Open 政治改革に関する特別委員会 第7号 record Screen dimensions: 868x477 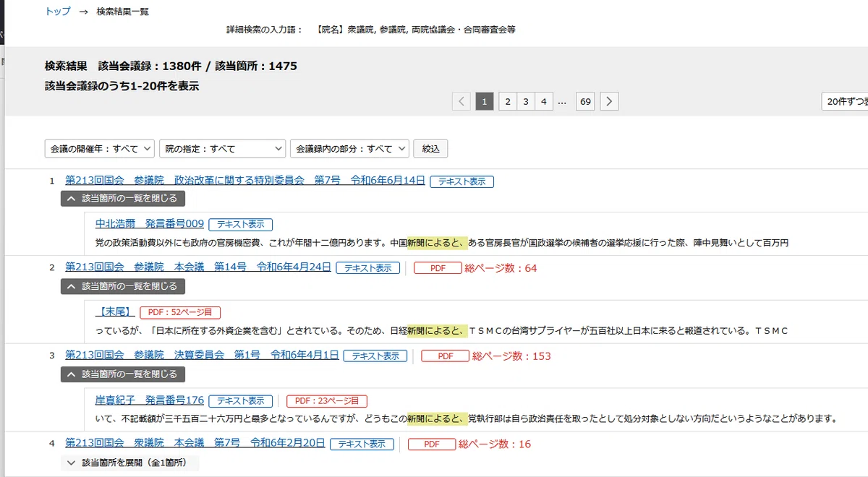click(245, 181)
